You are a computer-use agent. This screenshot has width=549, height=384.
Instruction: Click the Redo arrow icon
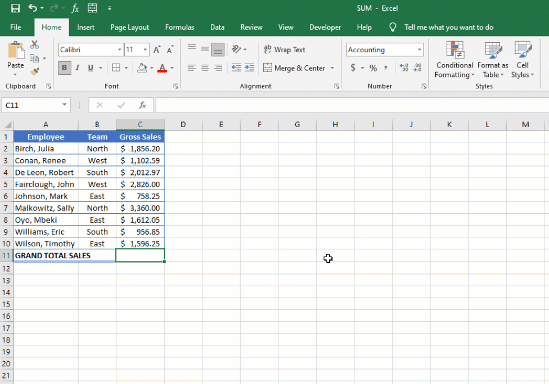pyautogui.click(x=54, y=8)
